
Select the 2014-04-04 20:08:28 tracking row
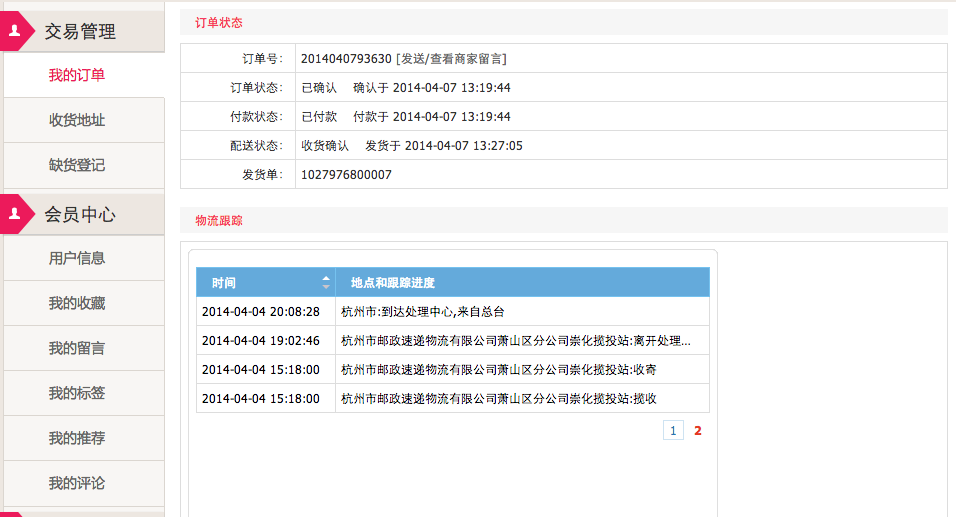point(453,312)
